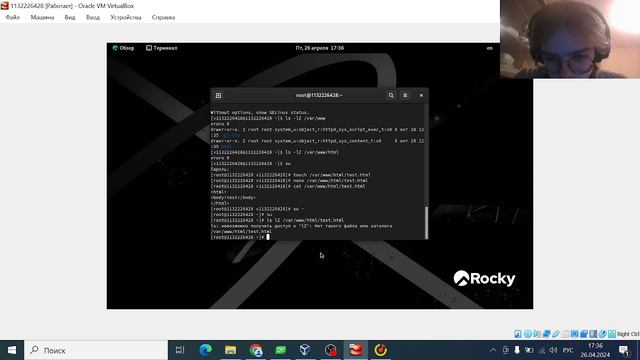Click the active red VM window icon on taskbar
Viewport: 640px width, 360px height.
(355, 350)
